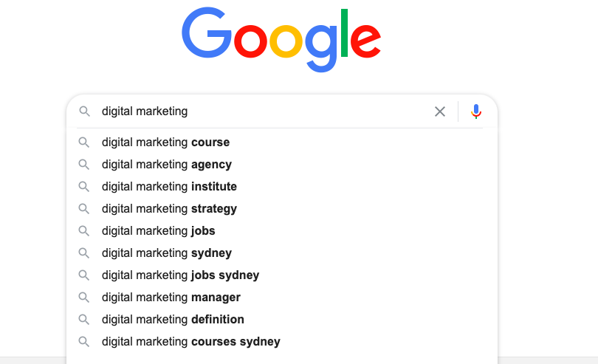Select suggestion 'digital marketing course'
Screen dimensions: 598x364
[x=165, y=142]
